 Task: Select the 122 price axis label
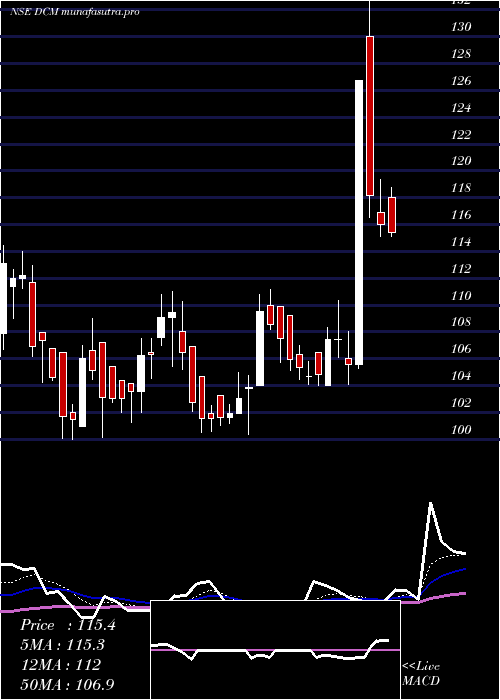click(460, 134)
